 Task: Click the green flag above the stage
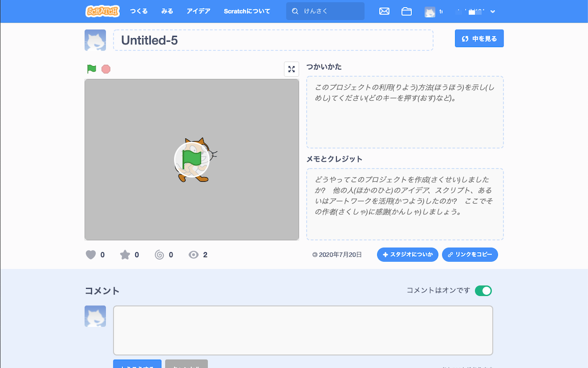click(92, 69)
